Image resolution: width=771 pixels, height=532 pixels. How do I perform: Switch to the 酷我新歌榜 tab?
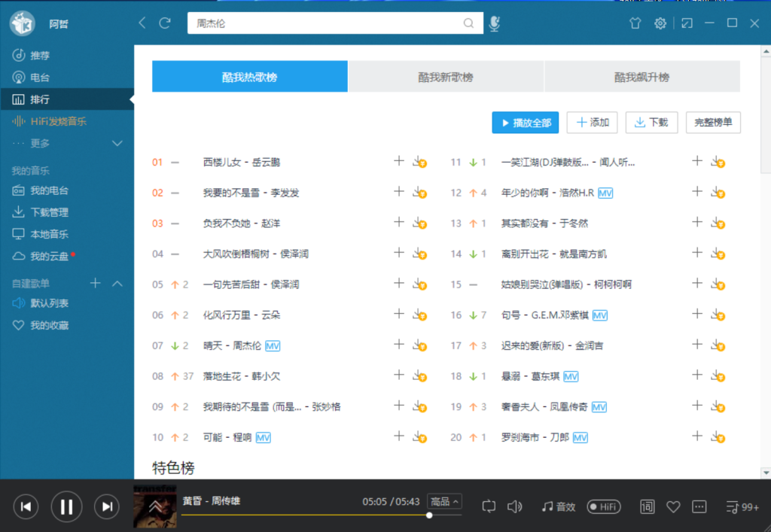coord(446,76)
